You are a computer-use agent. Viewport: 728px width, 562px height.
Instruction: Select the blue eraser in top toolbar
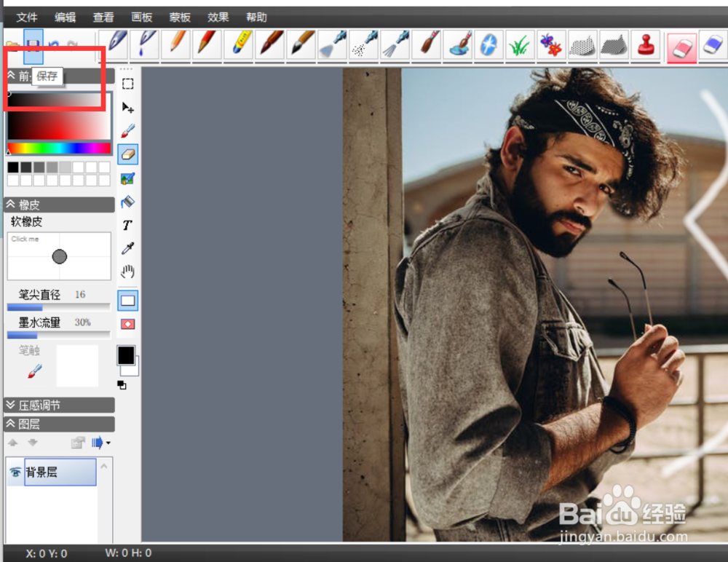713,45
